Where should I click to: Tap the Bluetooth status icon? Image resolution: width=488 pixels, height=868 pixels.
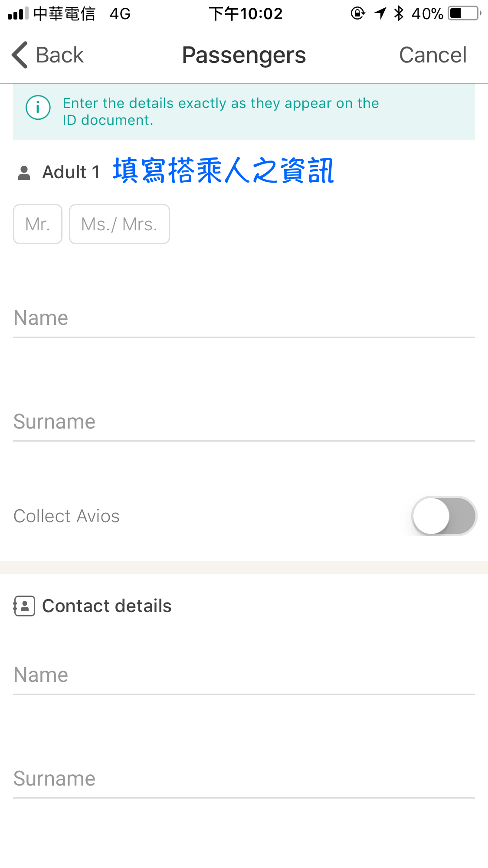click(399, 13)
